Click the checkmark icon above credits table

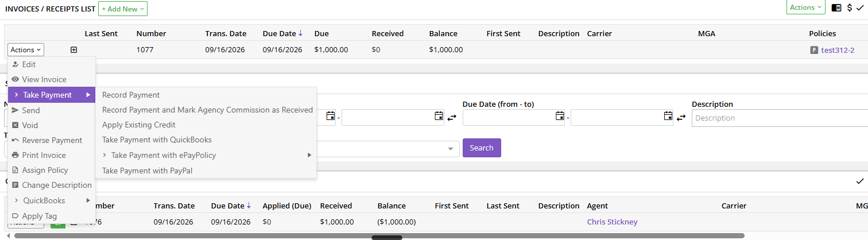click(x=859, y=181)
